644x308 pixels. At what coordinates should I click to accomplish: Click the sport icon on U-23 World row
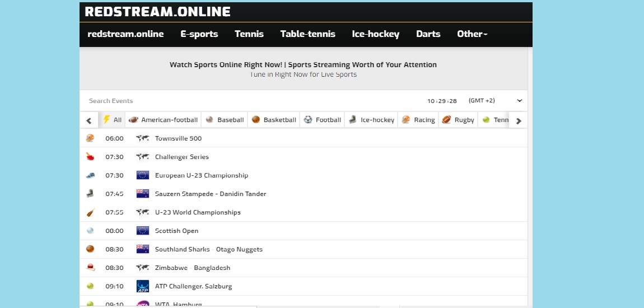90,212
